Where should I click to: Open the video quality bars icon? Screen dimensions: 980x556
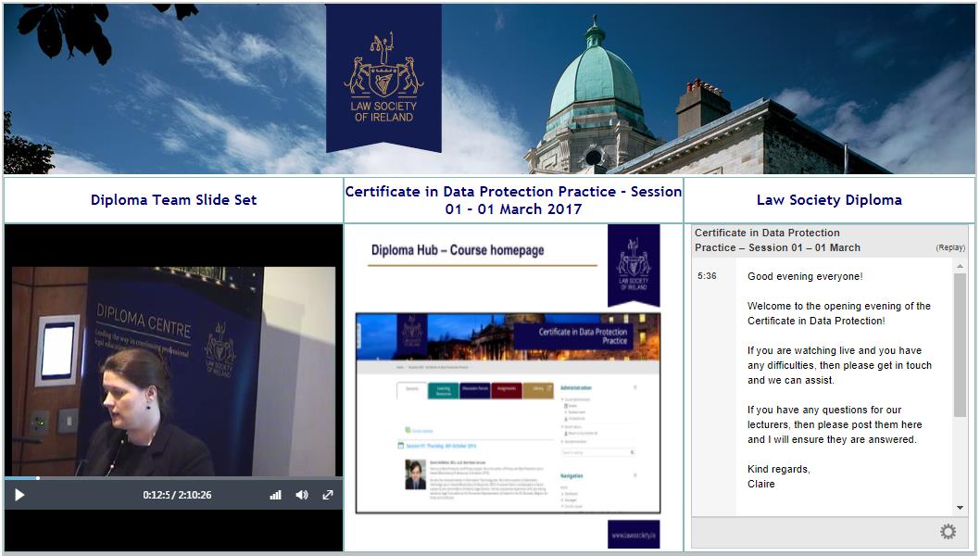[x=275, y=495]
